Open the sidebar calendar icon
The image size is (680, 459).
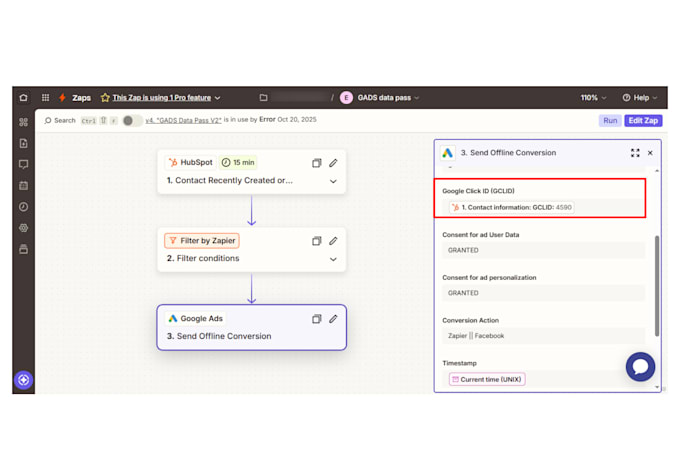tap(23, 186)
